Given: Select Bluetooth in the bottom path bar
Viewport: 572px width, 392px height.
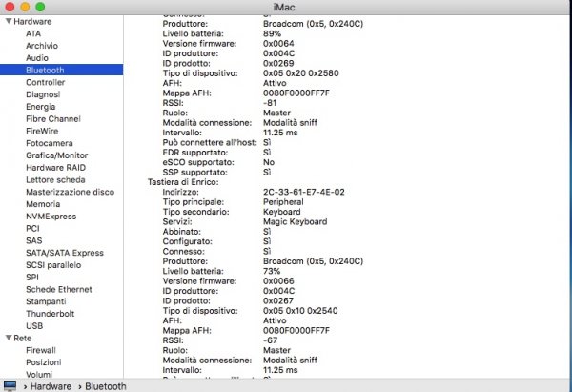Looking at the screenshot, I should [106, 386].
